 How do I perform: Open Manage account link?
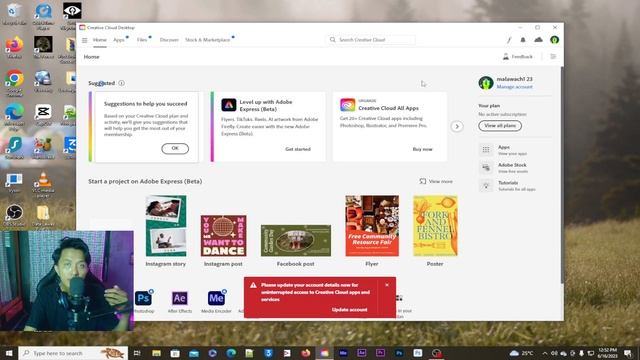click(x=514, y=87)
